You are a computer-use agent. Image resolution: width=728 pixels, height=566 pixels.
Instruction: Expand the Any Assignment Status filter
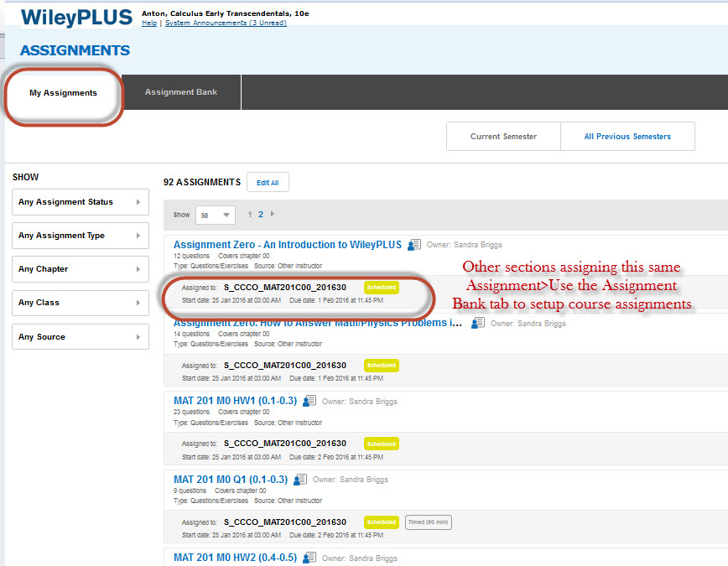click(81, 202)
